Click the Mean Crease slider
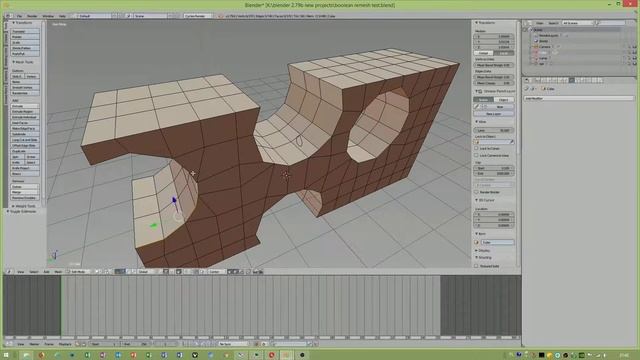The height and width of the screenshot is (360, 640). tap(494, 83)
